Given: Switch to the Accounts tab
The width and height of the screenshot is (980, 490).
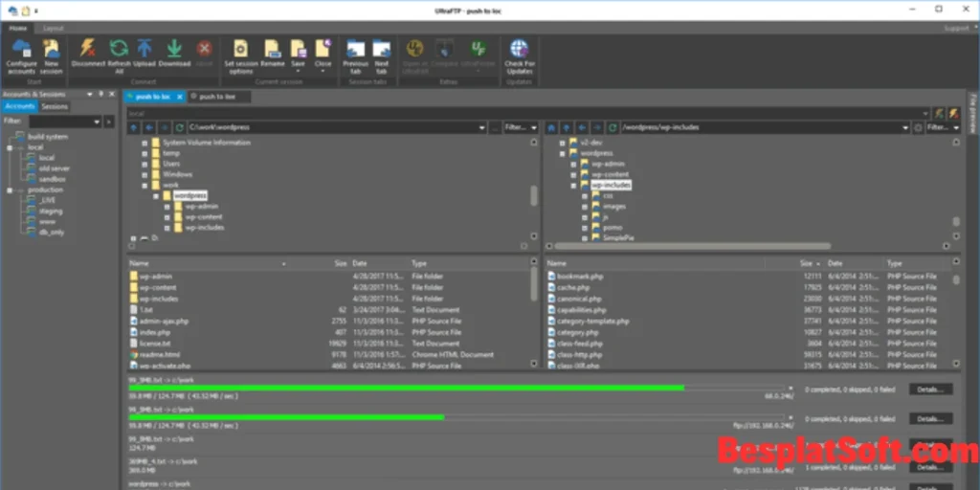Looking at the screenshot, I should (20, 106).
